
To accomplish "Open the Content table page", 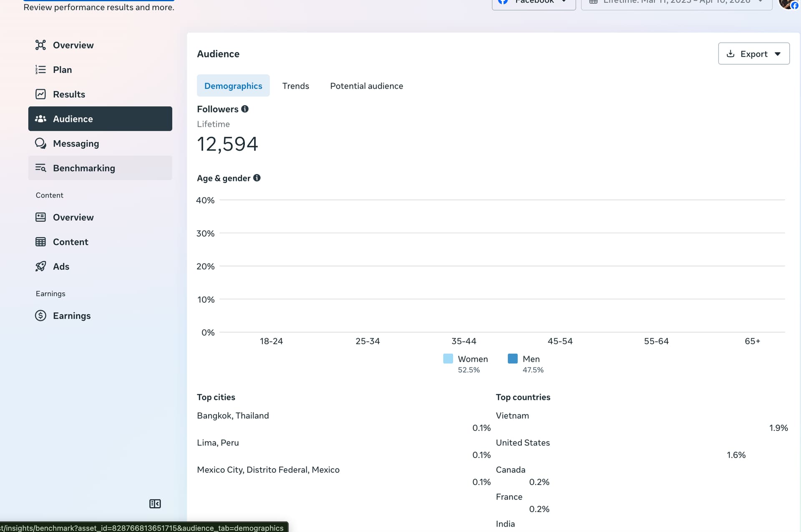I will 71,242.
